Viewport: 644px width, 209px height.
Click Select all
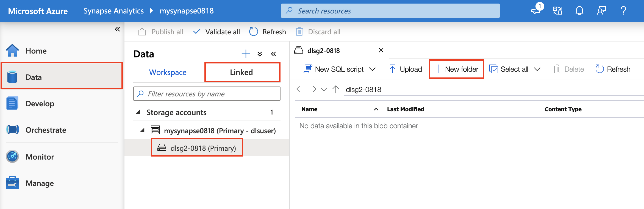509,69
